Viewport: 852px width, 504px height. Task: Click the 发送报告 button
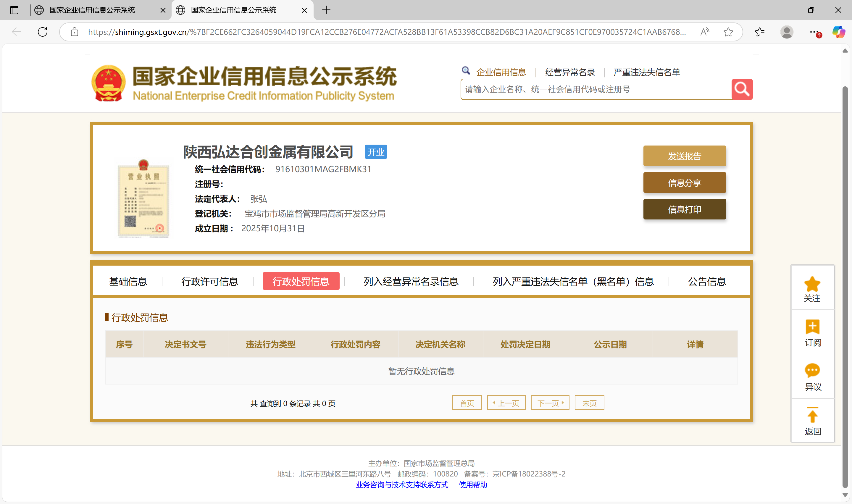684,156
